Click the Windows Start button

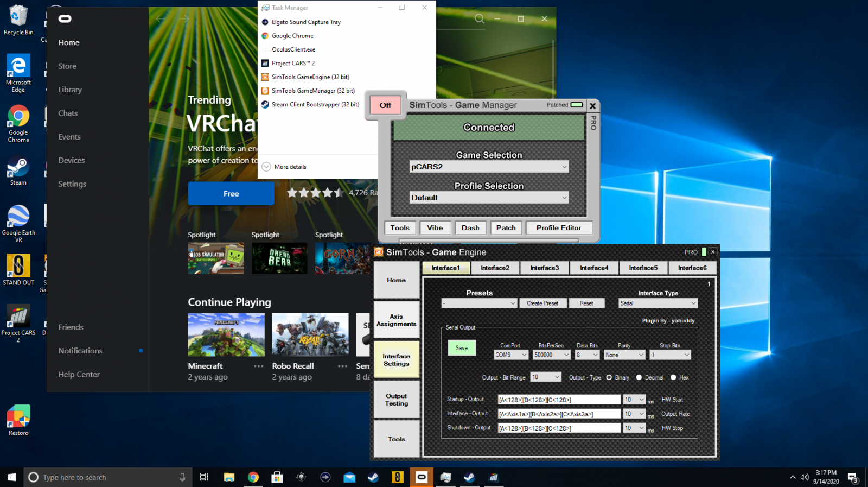[11, 477]
